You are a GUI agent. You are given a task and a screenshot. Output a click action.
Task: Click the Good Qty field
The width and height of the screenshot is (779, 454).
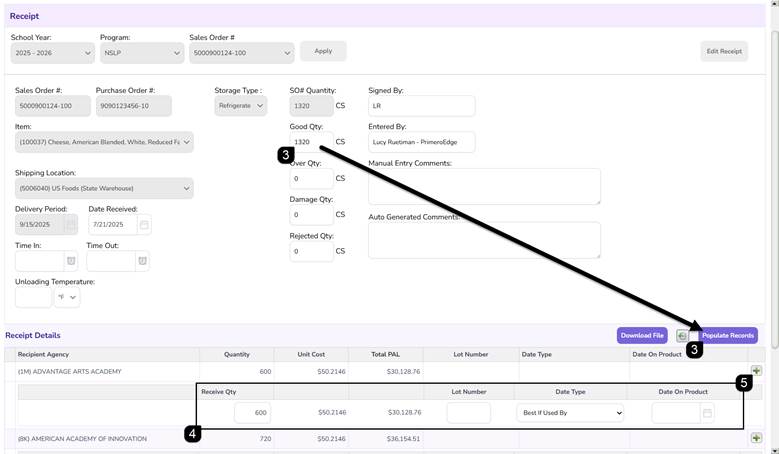(x=312, y=142)
